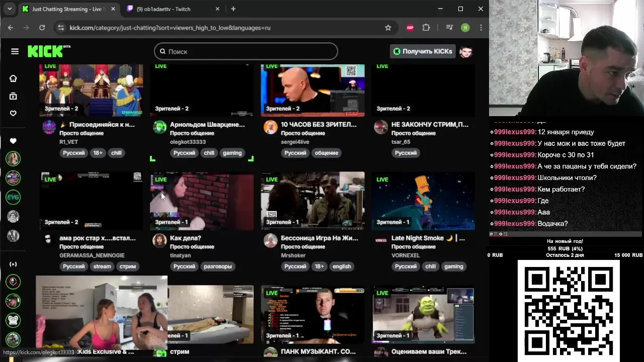The image size is (644, 362).
Task: Open Оцениваем ваши Трек... stream title
Action: point(428,351)
